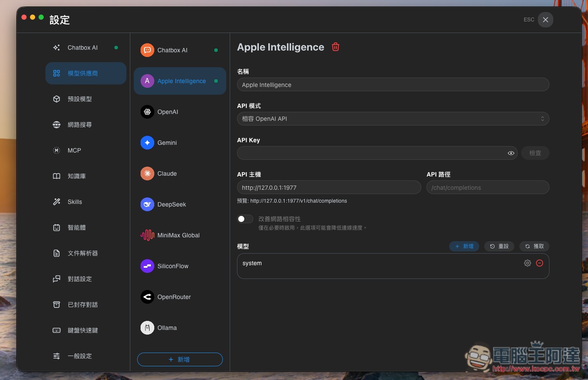The image size is (588, 380).
Task: Click the API Key input field
Action: point(377,153)
